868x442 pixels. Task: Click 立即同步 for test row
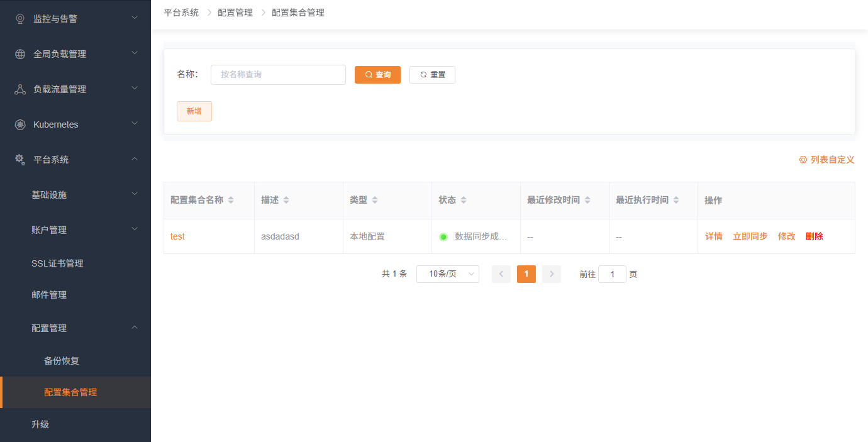point(750,236)
